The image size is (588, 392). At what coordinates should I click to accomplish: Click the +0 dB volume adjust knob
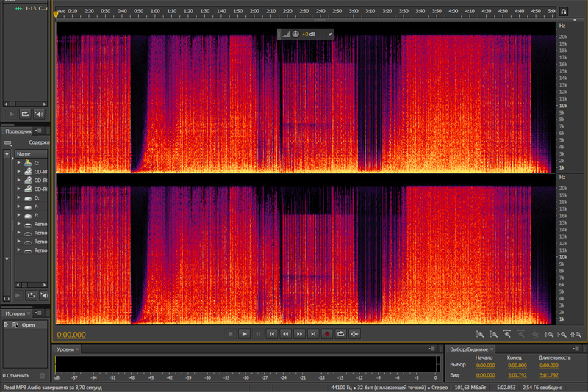[295, 35]
